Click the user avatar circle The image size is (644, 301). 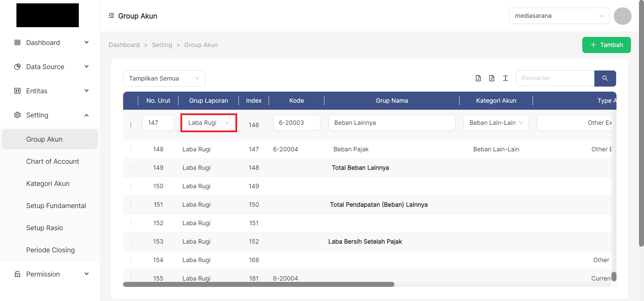pyautogui.click(x=623, y=16)
